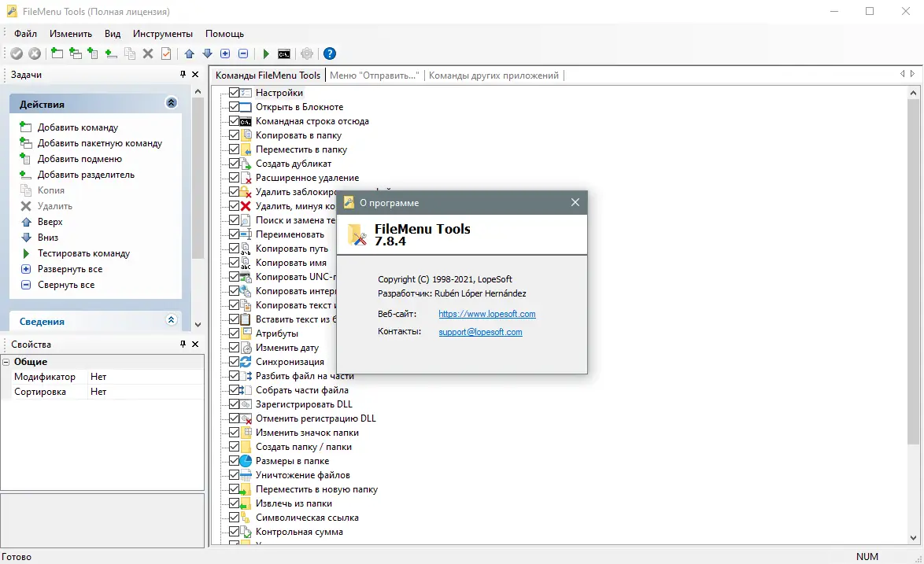
Task: Open the 'Инструменты' menu
Action: point(162,33)
